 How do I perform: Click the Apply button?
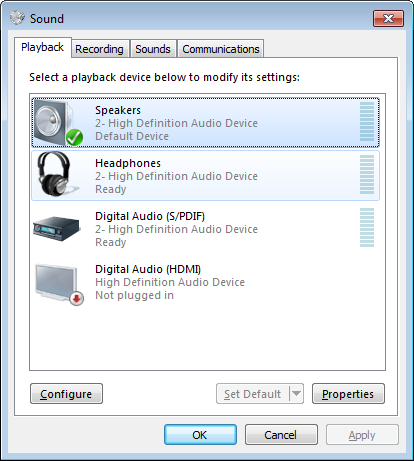362,435
